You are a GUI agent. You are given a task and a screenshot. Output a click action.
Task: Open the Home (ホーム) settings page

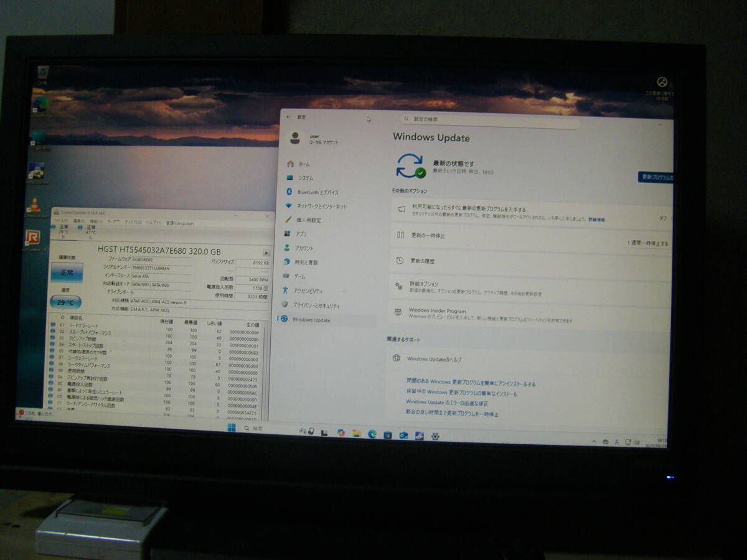[x=298, y=164]
